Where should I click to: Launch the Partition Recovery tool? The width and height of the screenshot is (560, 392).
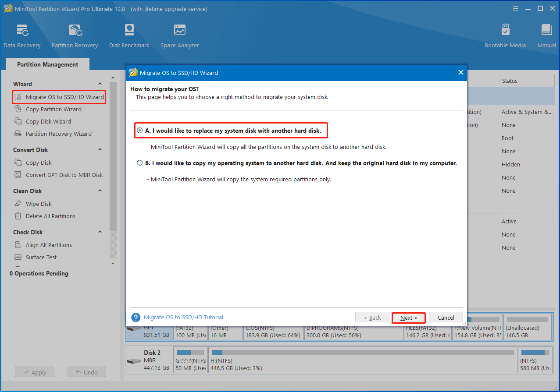pyautogui.click(x=75, y=36)
